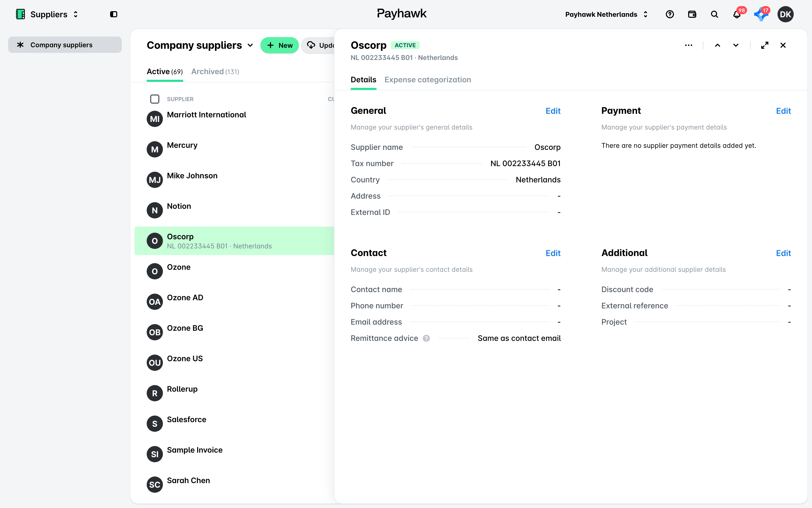
Task: Open the help question mark icon
Action: coord(670,14)
